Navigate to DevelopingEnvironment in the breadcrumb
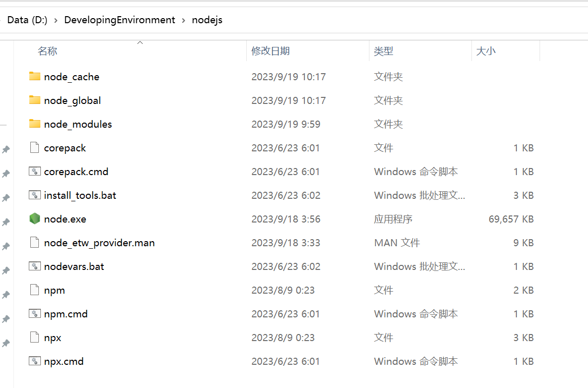This screenshot has width=588, height=388. point(120,20)
